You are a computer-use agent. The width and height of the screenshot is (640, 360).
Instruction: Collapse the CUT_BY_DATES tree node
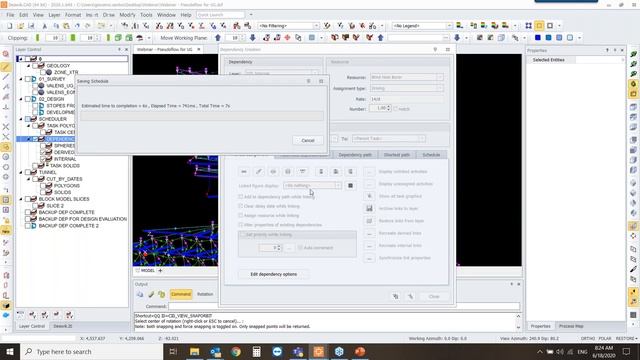29,179
